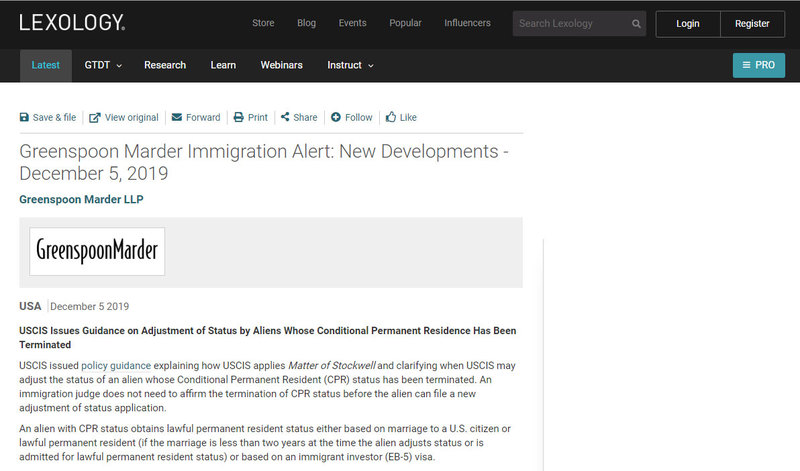Screen dimensions: 800x471
Task: Click the 'USA' jurisdiction label
Action: point(30,306)
